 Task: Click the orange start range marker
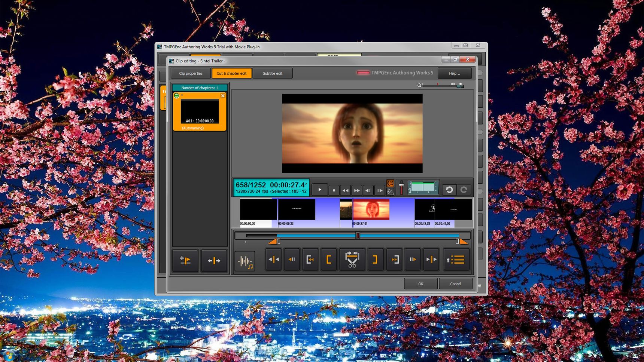pos(273,242)
